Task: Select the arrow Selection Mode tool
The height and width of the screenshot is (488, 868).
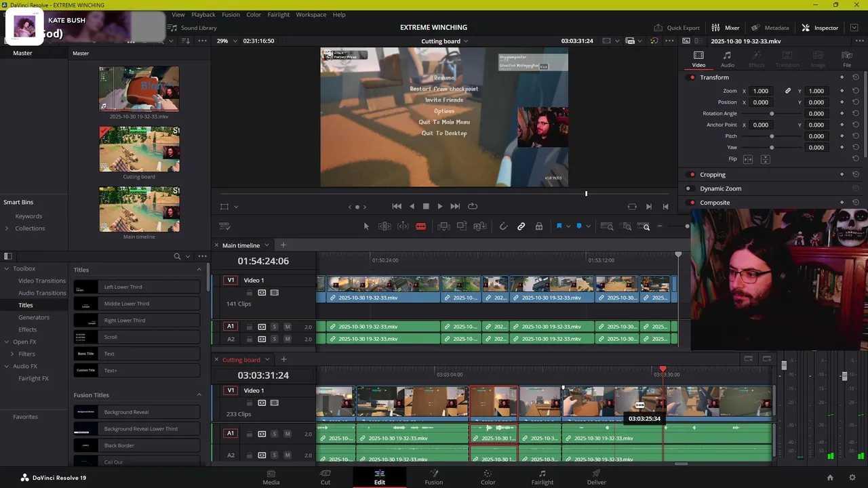Action: point(366,226)
